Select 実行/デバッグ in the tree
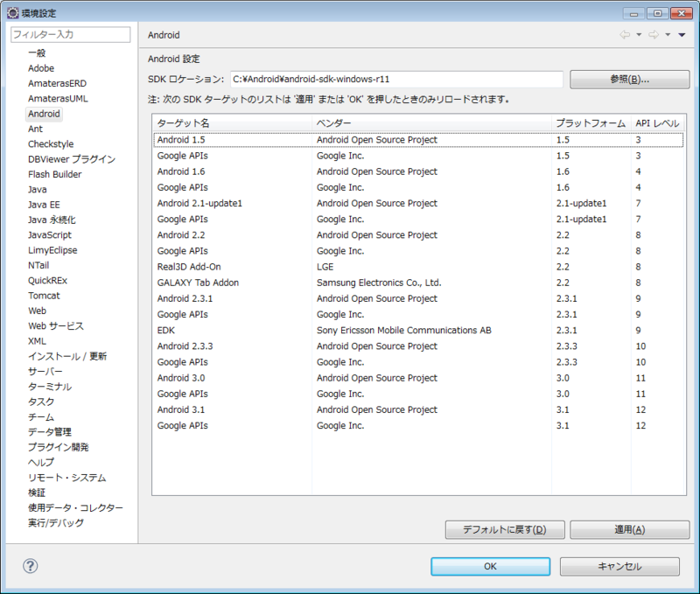700x594 pixels. click(56, 523)
